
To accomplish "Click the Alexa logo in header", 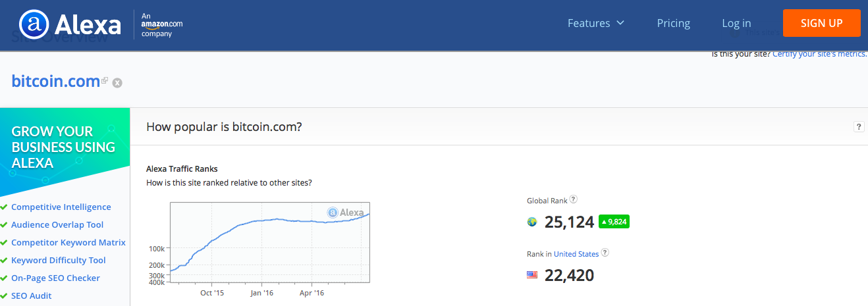I will click(70, 25).
